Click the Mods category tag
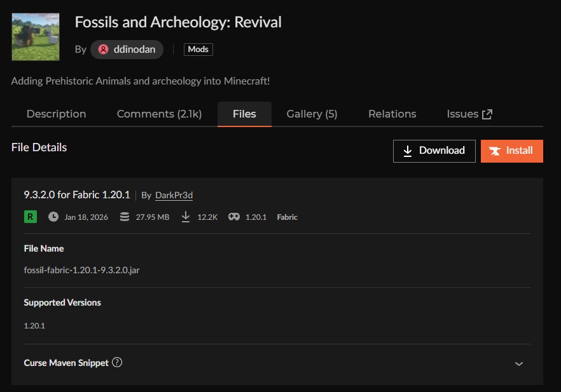The image size is (561, 392). [198, 50]
